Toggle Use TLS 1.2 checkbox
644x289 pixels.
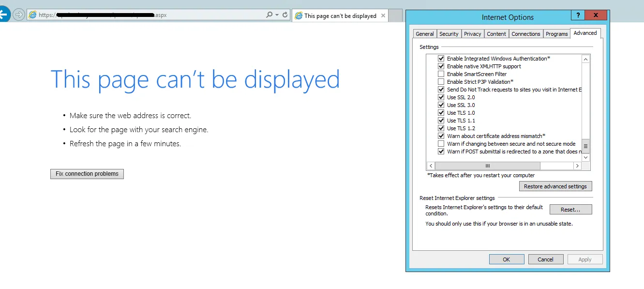[x=441, y=128]
